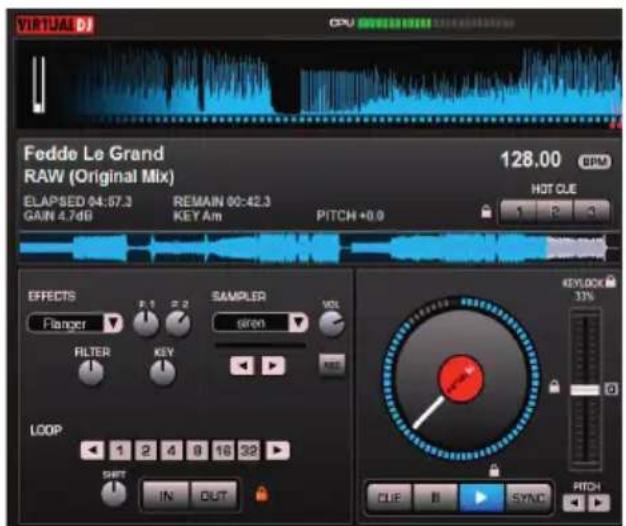Click the sampler REC button

click(332, 365)
